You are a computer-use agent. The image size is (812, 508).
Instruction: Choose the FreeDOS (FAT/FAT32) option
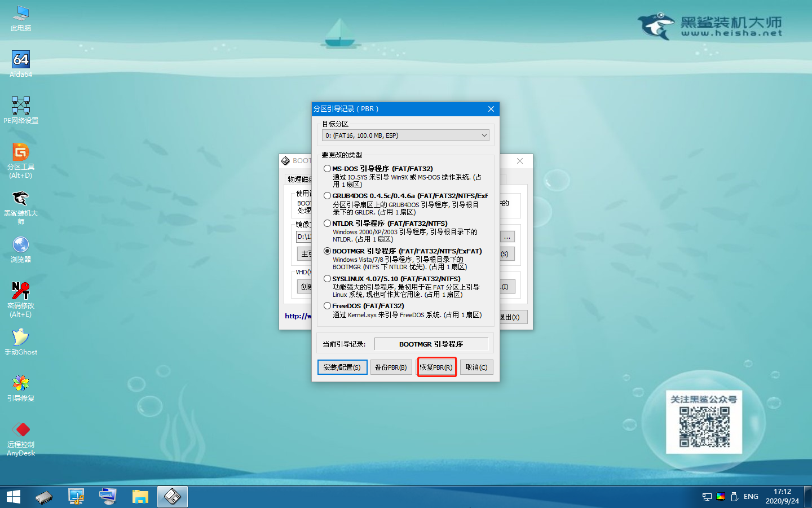click(x=328, y=305)
